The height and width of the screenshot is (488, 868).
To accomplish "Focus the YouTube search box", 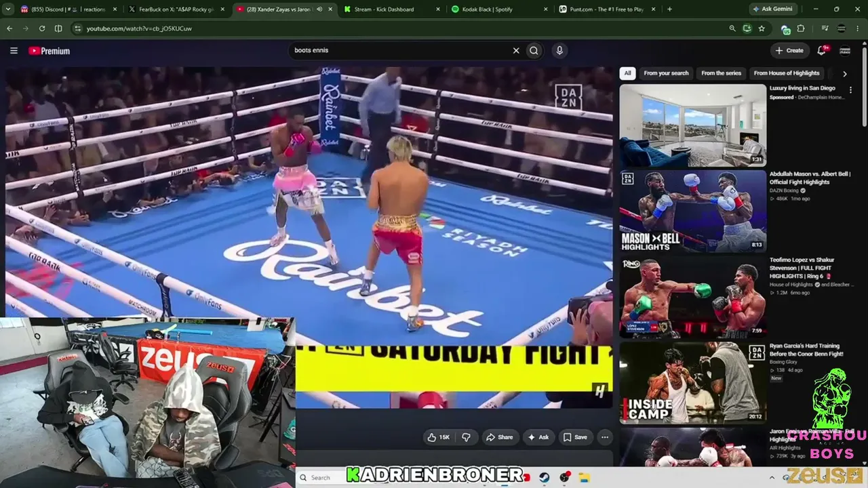I will (400, 51).
